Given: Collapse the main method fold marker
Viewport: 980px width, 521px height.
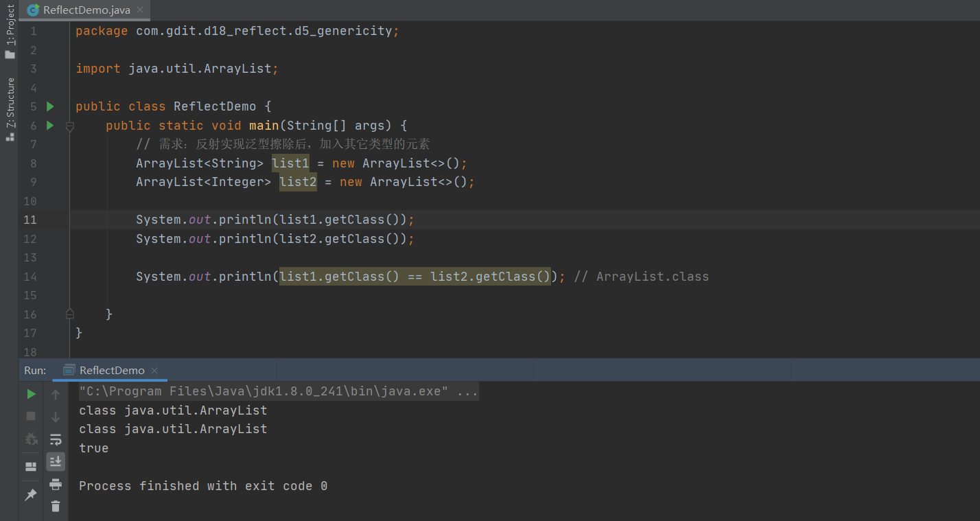Looking at the screenshot, I should [x=69, y=126].
